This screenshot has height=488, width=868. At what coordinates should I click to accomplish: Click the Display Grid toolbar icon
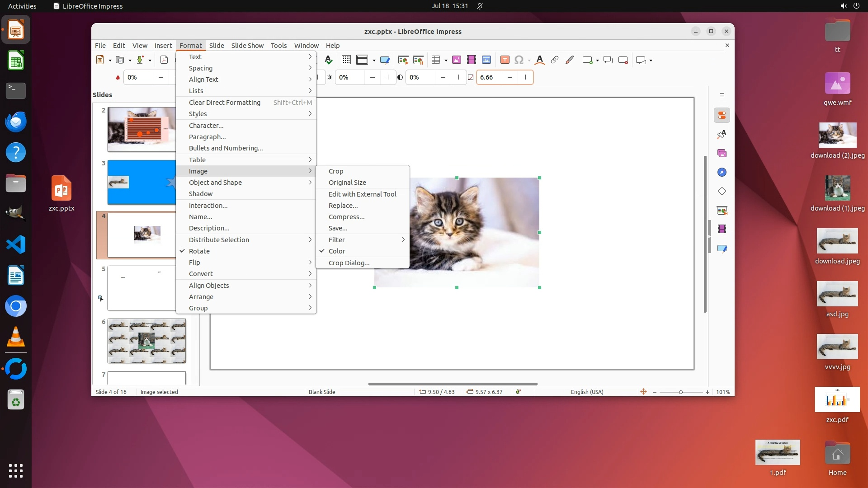point(346,60)
